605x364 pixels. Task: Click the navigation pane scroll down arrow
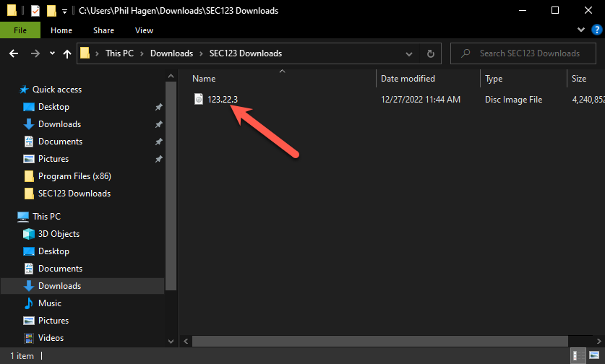coord(171,341)
